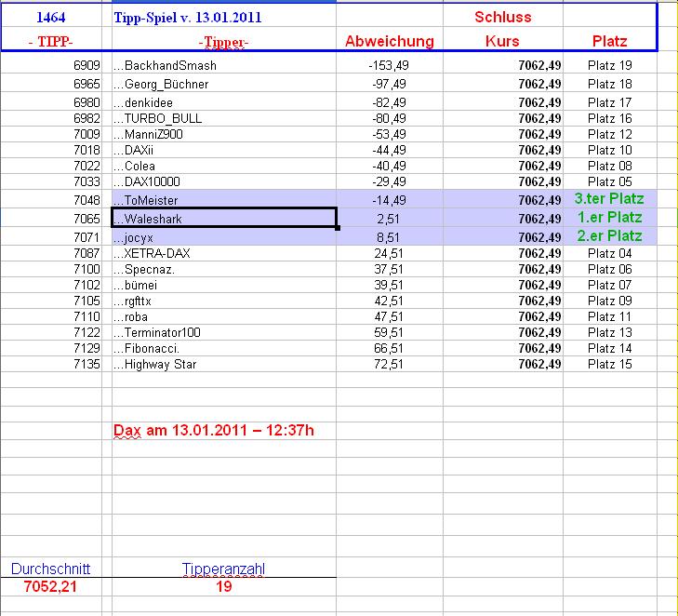The width and height of the screenshot is (678, 616).
Task: Select the deviation cell -14,49
Action: (389, 200)
